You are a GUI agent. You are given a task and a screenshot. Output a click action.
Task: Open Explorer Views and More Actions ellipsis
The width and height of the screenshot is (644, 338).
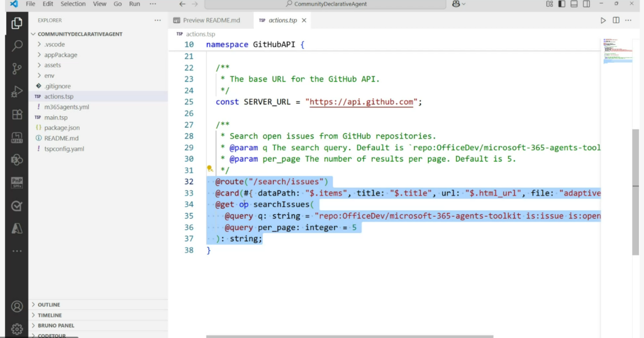point(158,20)
